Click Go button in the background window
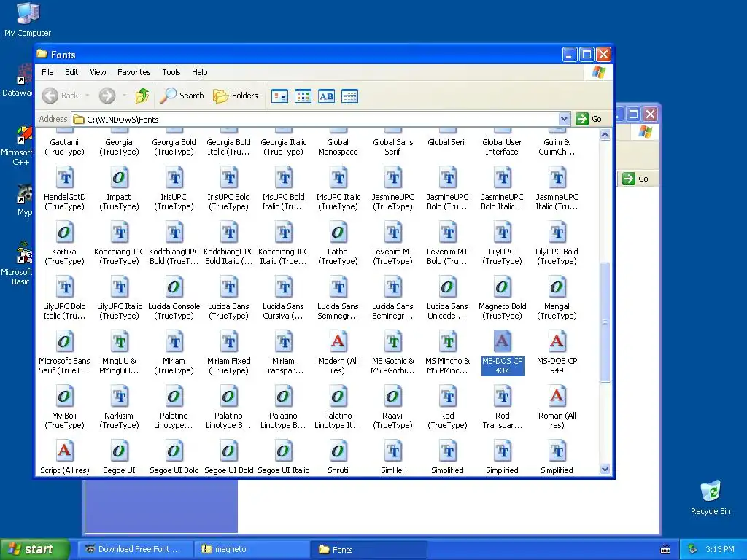The width and height of the screenshot is (747, 560). (x=635, y=179)
